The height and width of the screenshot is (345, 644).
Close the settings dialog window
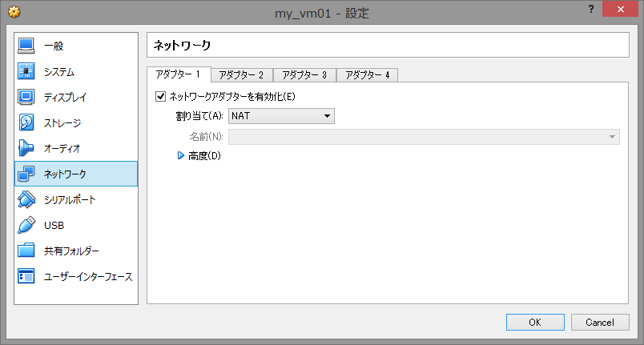(620, 9)
